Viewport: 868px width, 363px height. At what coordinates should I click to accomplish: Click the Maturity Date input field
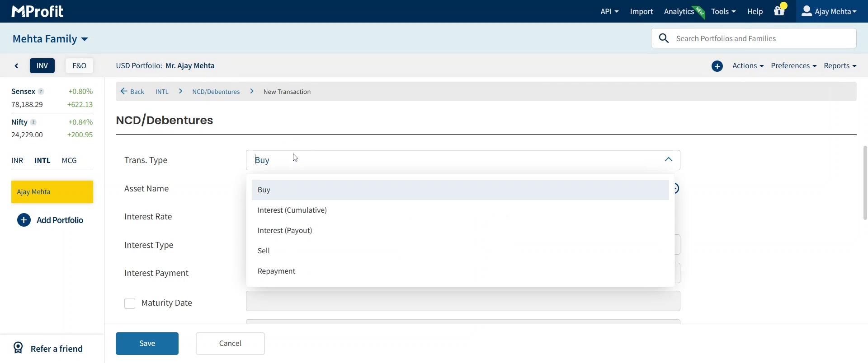pos(463,301)
